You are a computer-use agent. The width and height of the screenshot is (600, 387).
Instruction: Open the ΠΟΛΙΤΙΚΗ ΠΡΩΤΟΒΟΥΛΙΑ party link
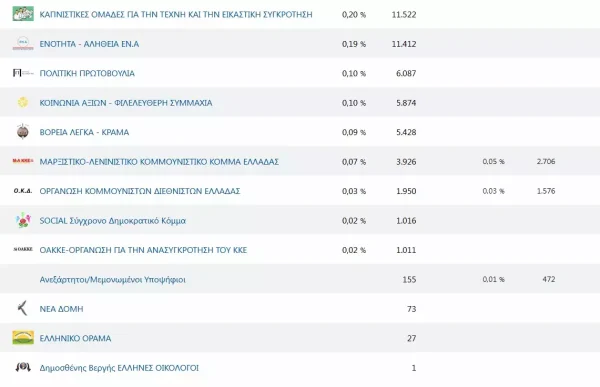click(87, 73)
